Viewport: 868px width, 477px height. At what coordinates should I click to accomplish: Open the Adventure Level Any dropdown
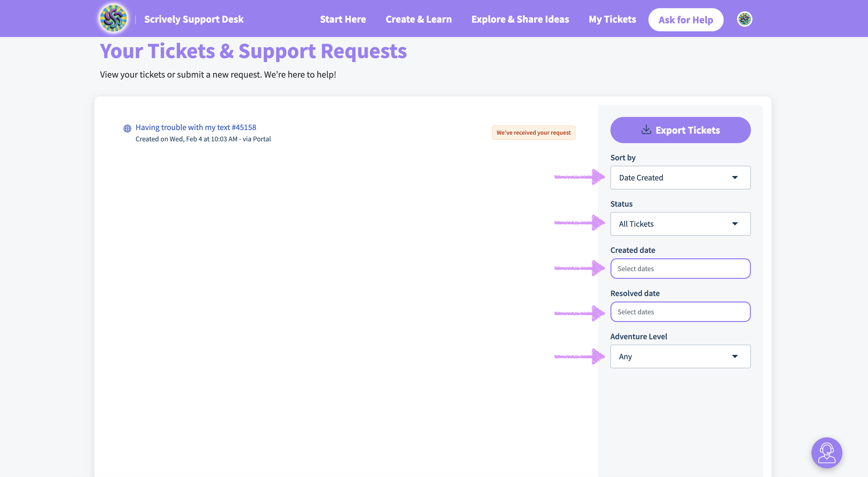point(680,356)
